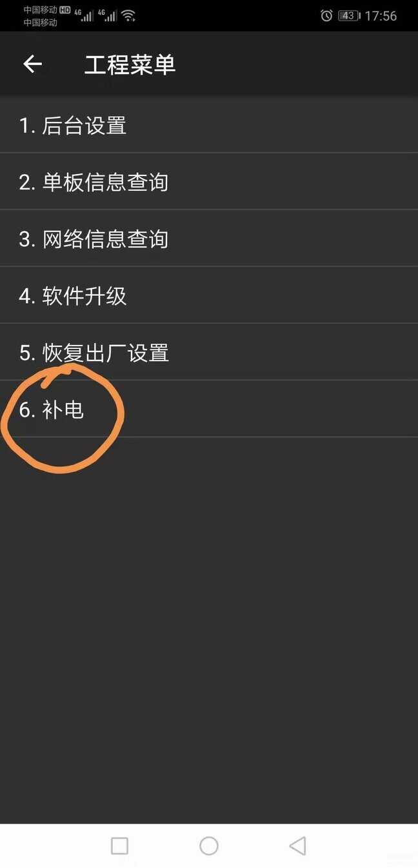The image size is (418, 868).
Task: Tap the Android back triangle button
Action: tap(297, 845)
